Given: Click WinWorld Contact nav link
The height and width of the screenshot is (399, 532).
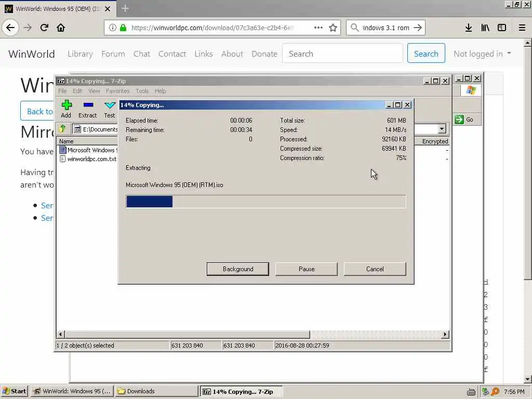Looking at the screenshot, I should coord(172,54).
